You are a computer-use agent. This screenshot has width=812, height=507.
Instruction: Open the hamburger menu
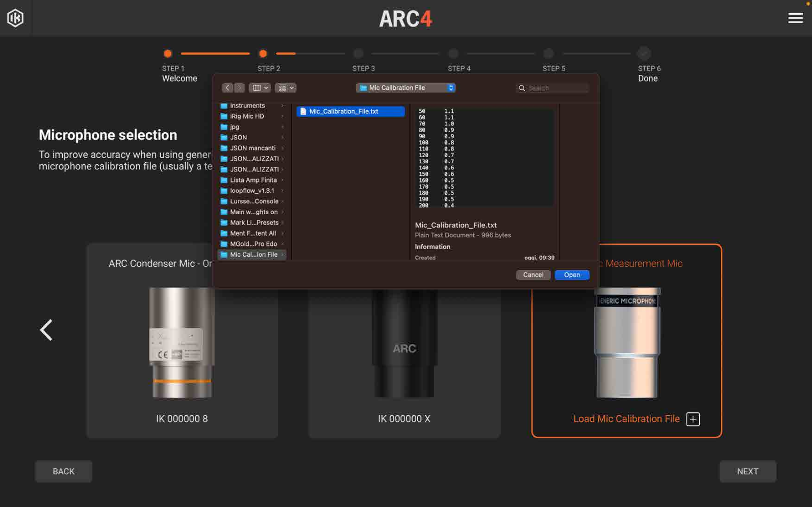[x=795, y=18]
